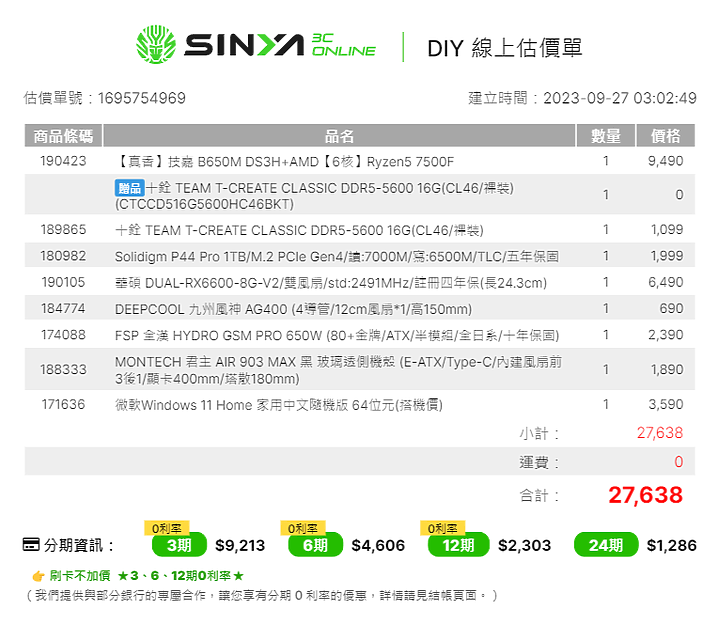
Task: Click the shipping fee value 0
Action: point(679,462)
